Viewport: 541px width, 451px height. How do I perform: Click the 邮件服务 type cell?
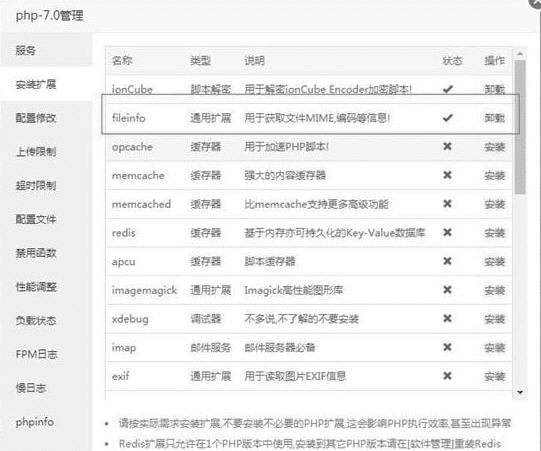point(210,347)
